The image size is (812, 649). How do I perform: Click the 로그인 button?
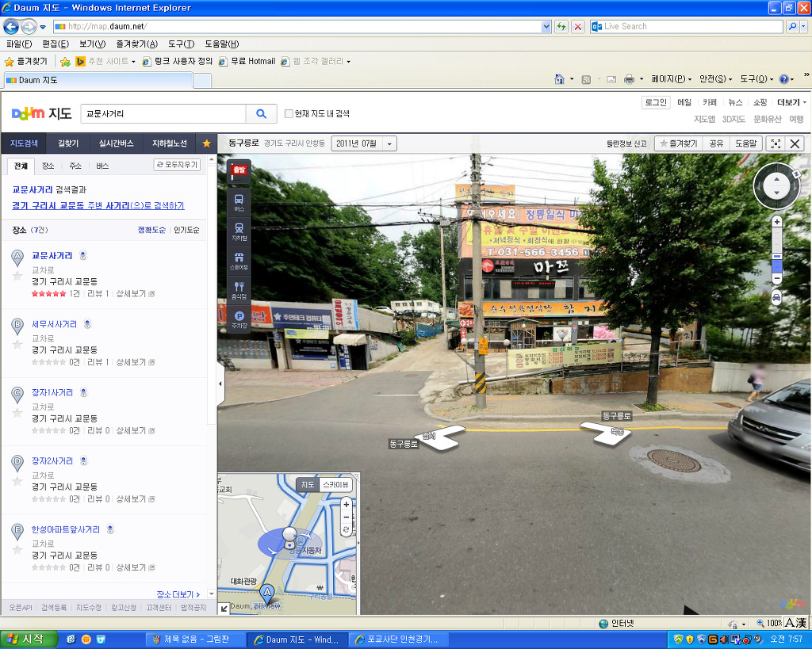(x=656, y=102)
